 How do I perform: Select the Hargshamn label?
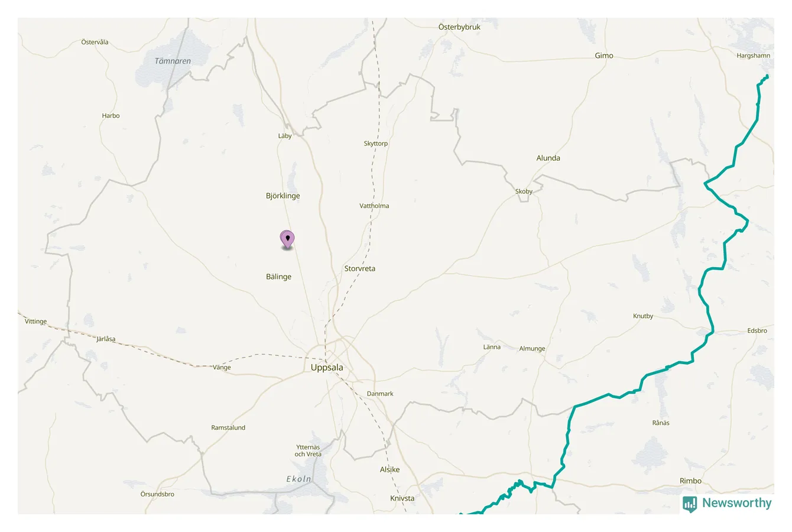(754, 56)
